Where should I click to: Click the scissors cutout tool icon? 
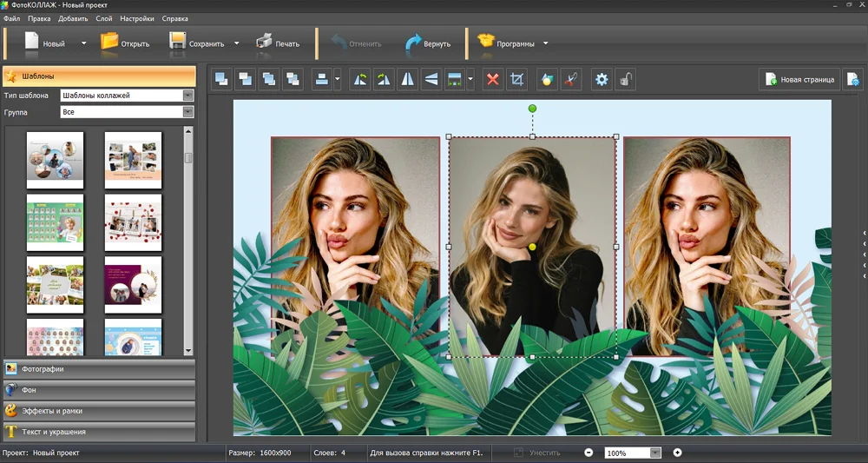pyautogui.click(x=571, y=80)
